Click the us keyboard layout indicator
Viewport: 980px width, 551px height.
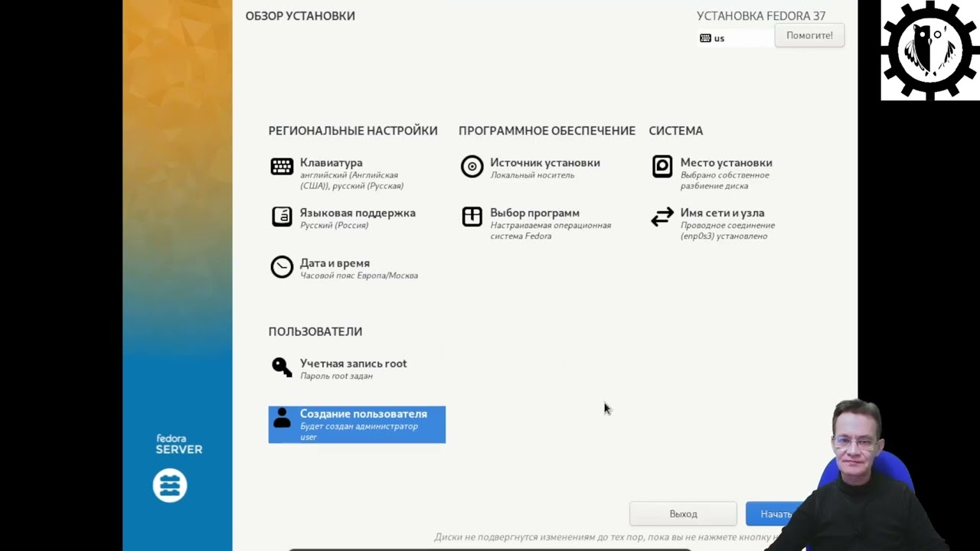point(736,38)
